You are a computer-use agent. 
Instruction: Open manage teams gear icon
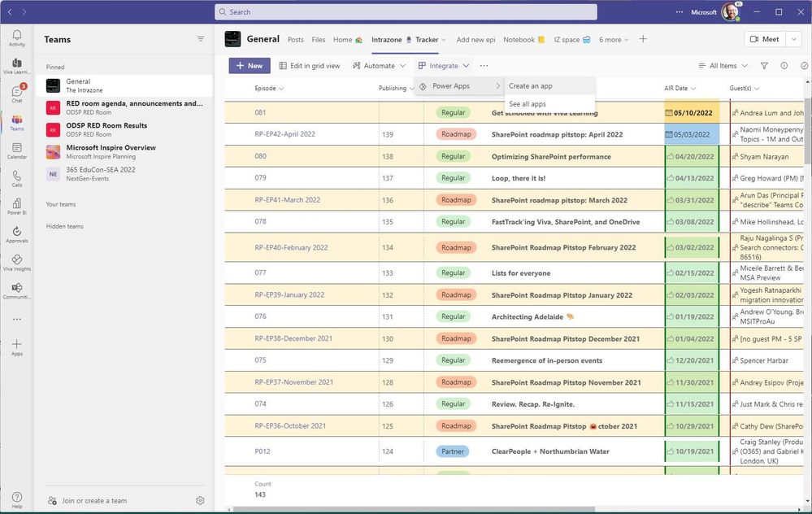[x=201, y=500]
